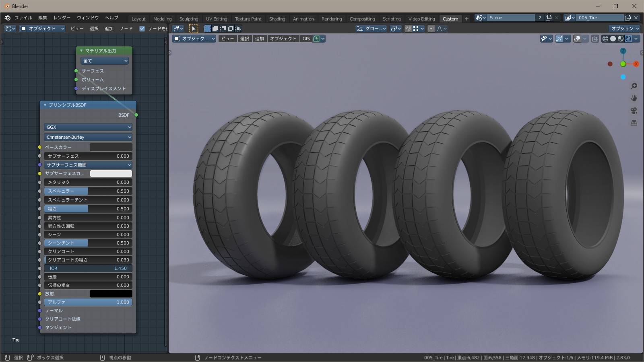Open the transform orientation dropdown
Screen dimensions: 644x362
click(x=371, y=29)
